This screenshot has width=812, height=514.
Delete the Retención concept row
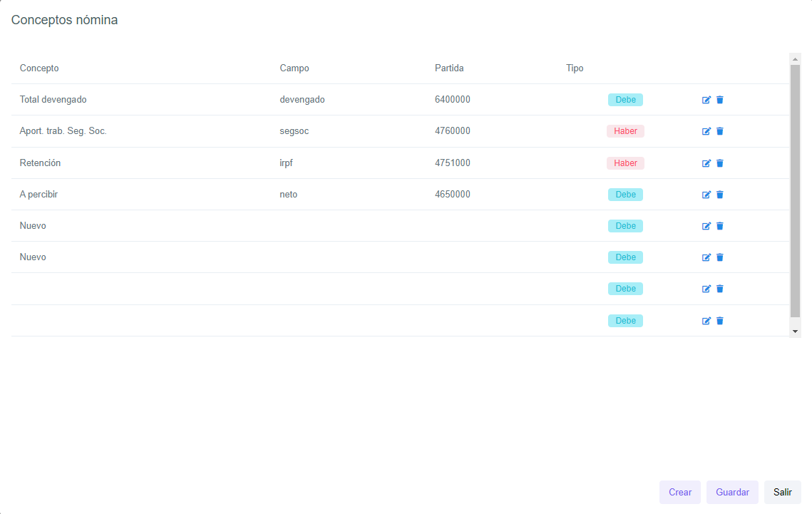719,163
